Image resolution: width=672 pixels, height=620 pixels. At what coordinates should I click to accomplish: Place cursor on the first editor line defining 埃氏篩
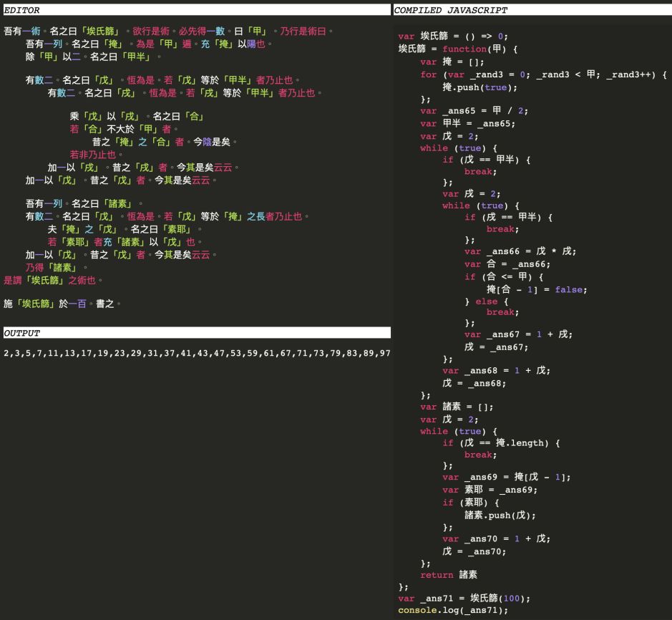[168, 32]
